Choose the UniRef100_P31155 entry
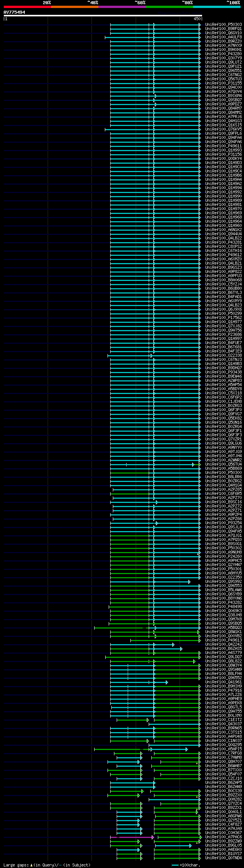The image size is (244, 868). (223, 83)
